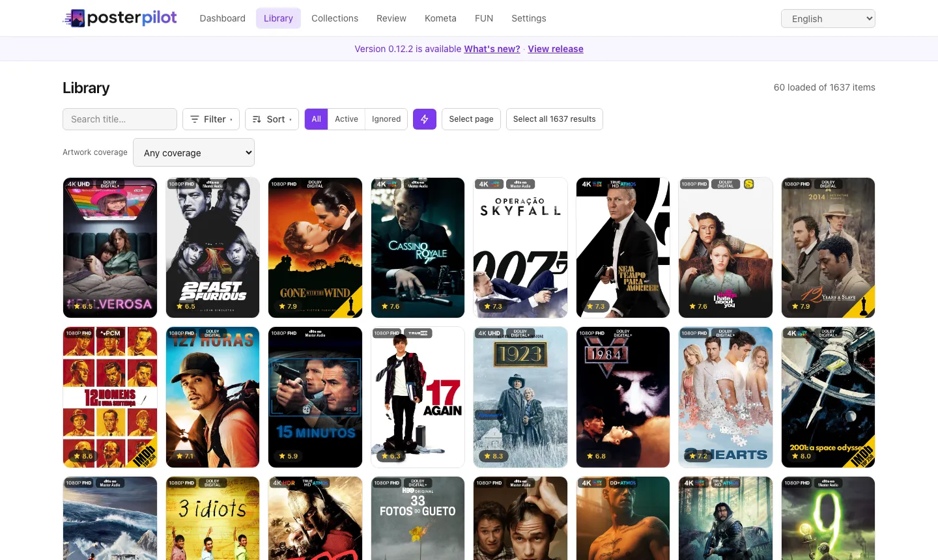The width and height of the screenshot is (938, 560).
Task: Open the English language selector
Action: click(x=828, y=18)
